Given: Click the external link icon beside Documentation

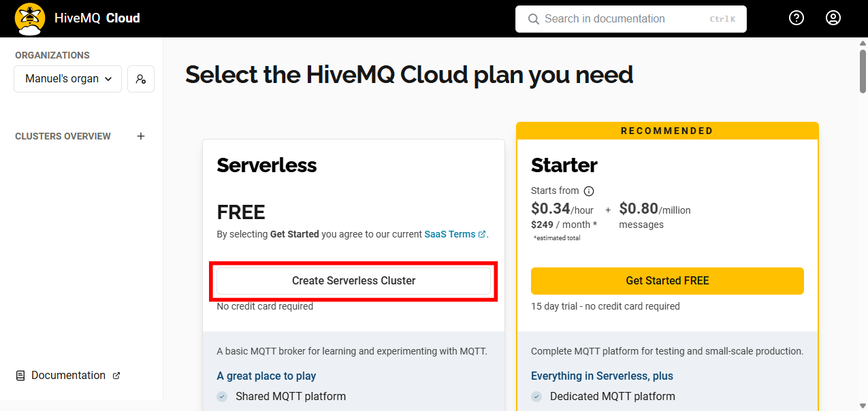Looking at the screenshot, I should pos(116,375).
